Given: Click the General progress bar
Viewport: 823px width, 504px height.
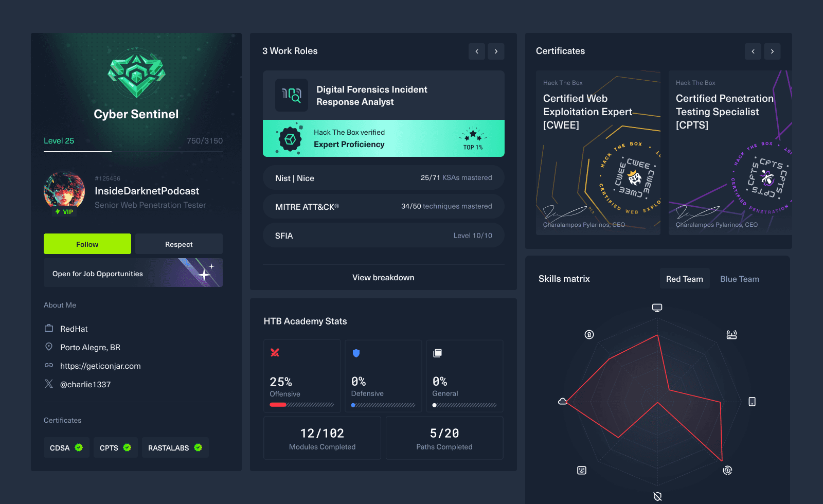Looking at the screenshot, I should click(x=464, y=405).
